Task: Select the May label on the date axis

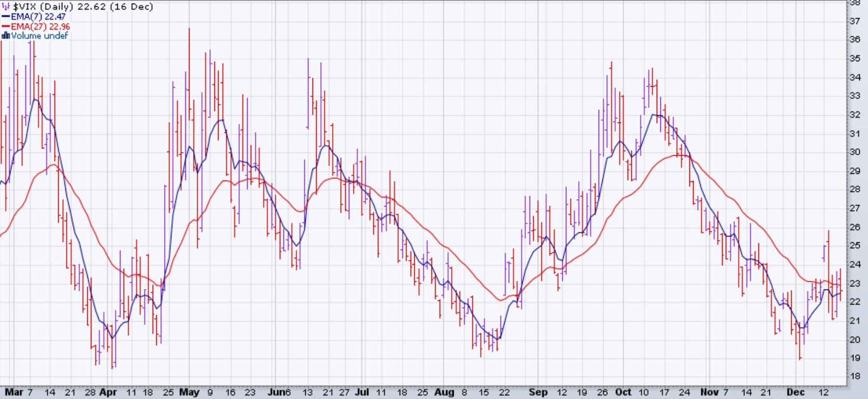Action: pyautogui.click(x=189, y=392)
